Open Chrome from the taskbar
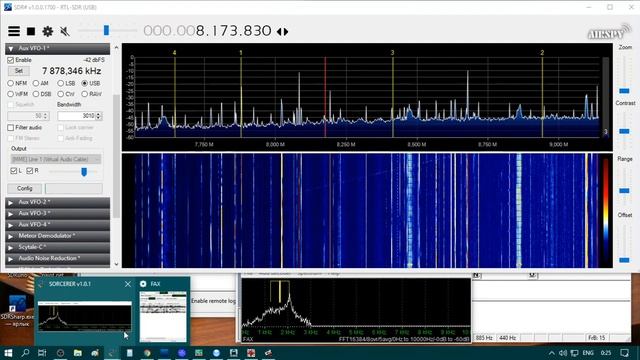 [x=147, y=353]
